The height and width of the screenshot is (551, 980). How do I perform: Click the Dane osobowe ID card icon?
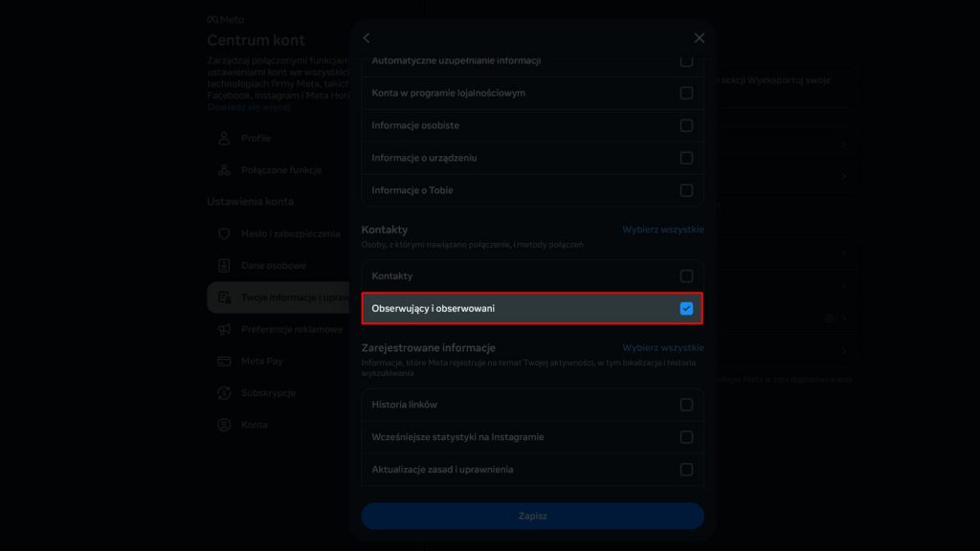click(x=224, y=265)
